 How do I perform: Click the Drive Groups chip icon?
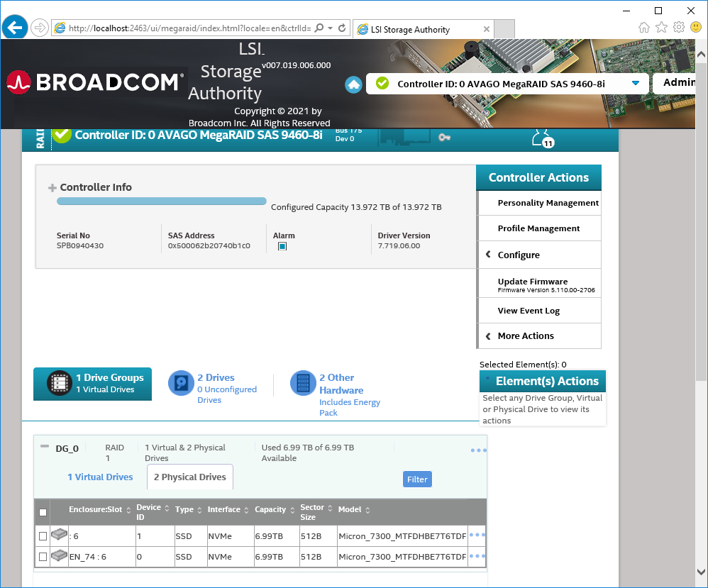59,383
